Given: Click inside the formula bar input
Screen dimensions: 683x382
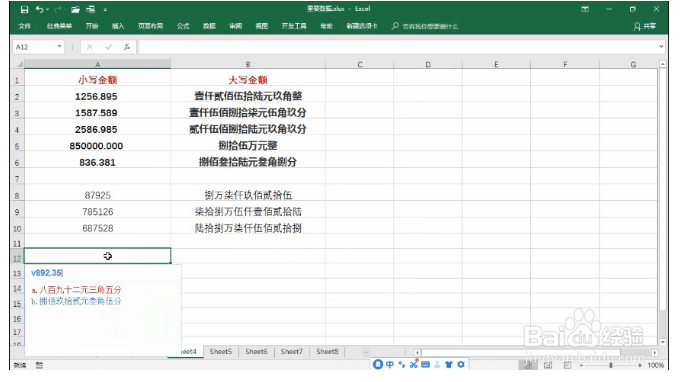Looking at the screenshot, I should click(x=397, y=47).
